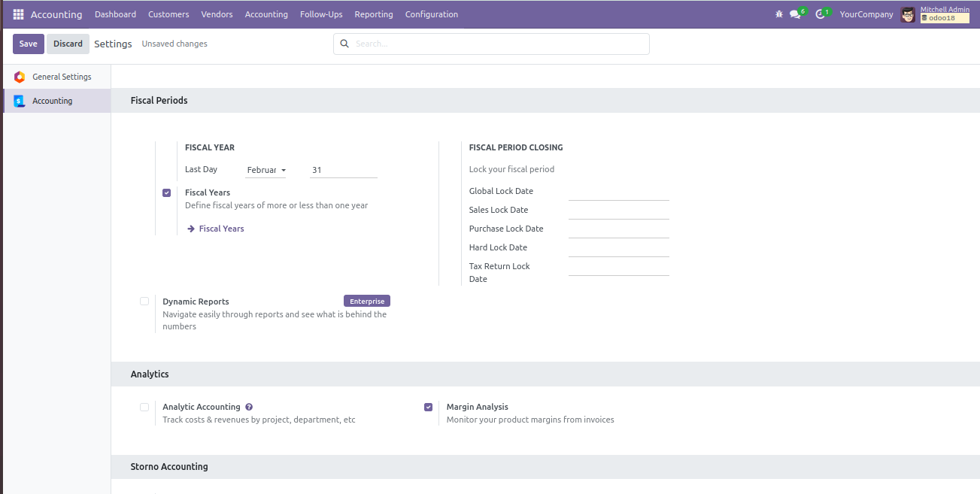Uncheck the Fiscal Years checkbox

[x=166, y=192]
